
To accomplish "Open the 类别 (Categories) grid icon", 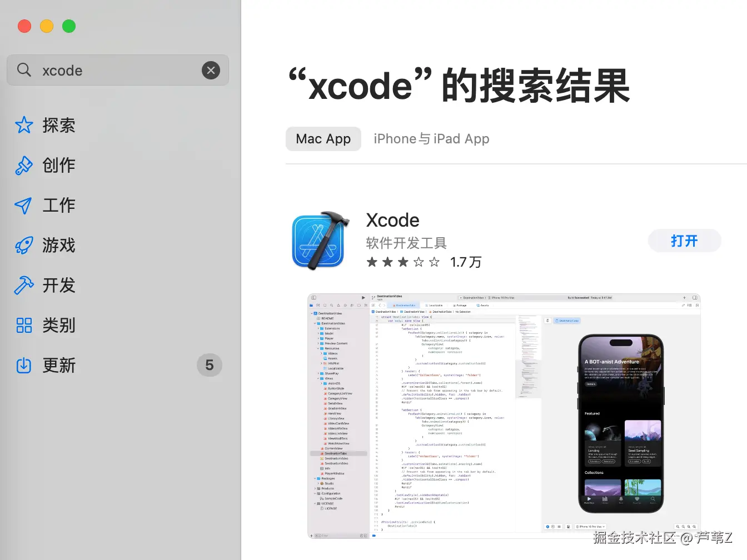I will point(24,325).
